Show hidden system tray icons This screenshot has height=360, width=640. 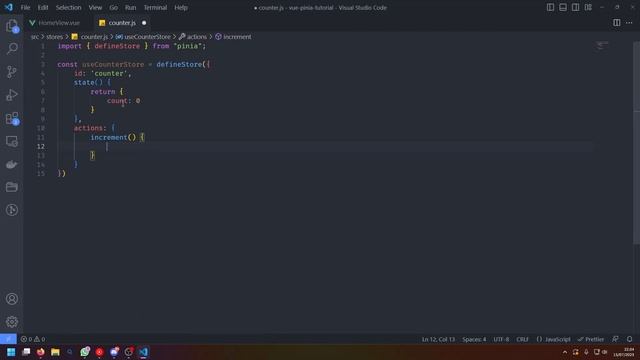[565, 352]
